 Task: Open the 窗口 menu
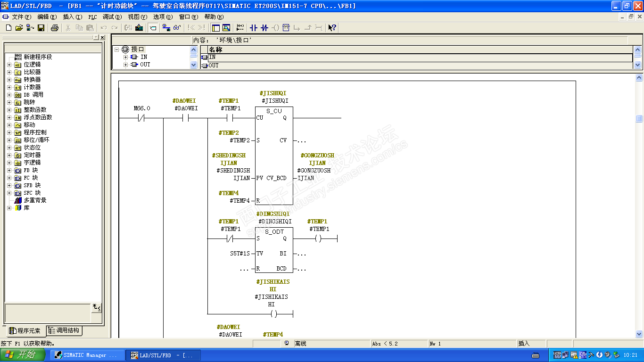(x=189, y=17)
